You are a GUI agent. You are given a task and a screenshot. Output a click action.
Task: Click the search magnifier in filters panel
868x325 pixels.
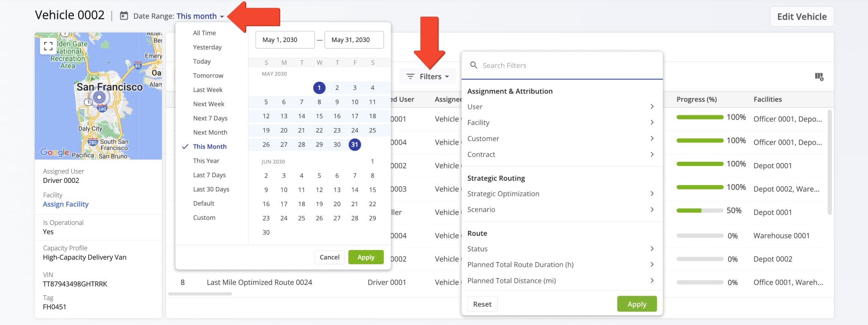[474, 65]
